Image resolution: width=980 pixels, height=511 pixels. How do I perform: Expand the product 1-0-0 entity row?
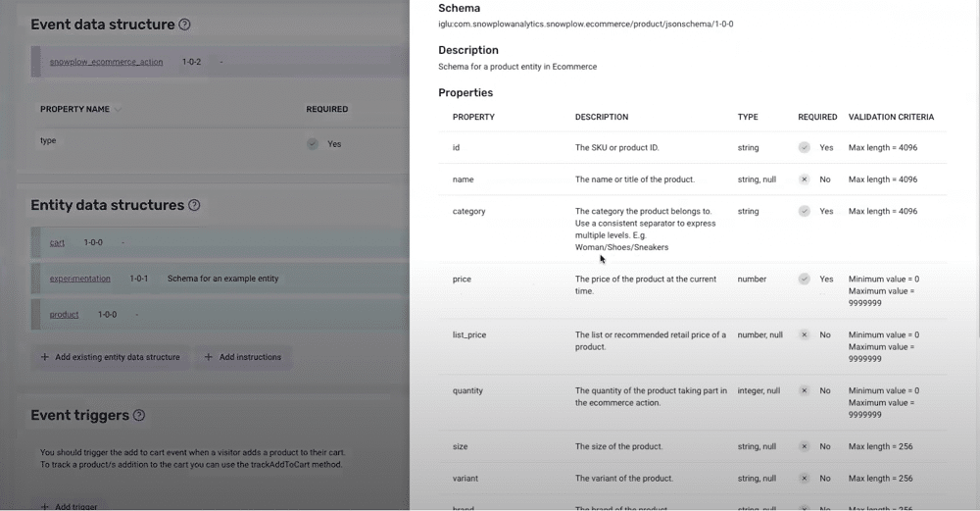(x=220, y=315)
